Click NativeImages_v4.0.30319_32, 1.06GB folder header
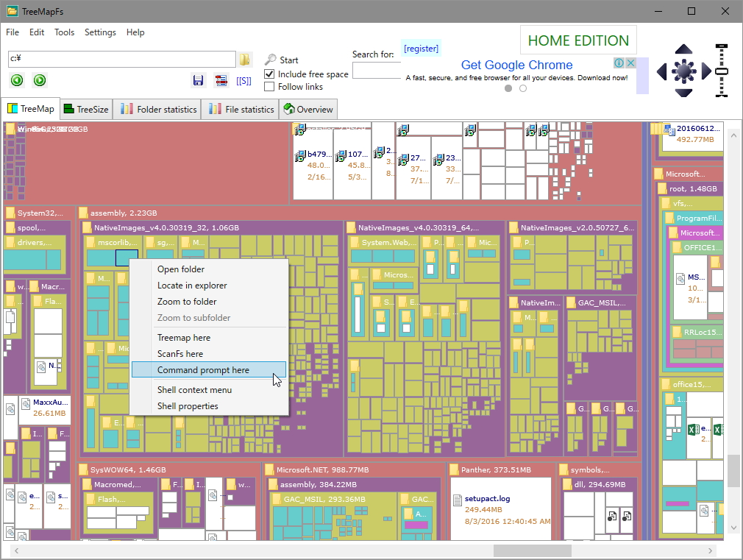Image resolution: width=743 pixels, height=560 pixels. click(x=166, y=227)
